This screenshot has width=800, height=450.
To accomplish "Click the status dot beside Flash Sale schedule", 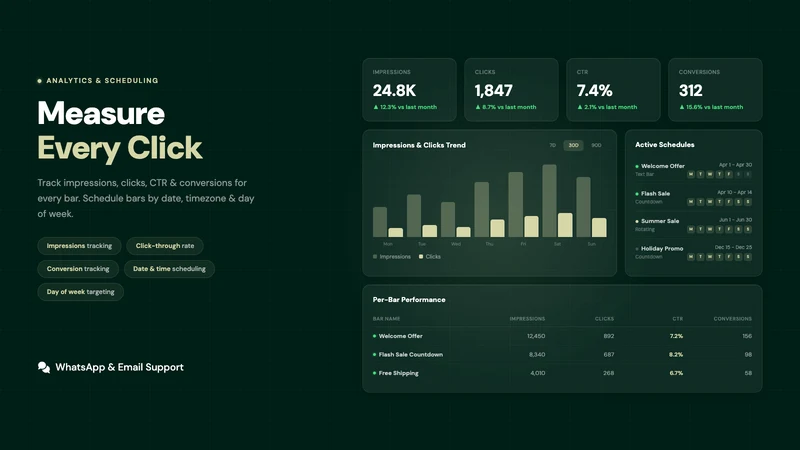I will [637, 194].
